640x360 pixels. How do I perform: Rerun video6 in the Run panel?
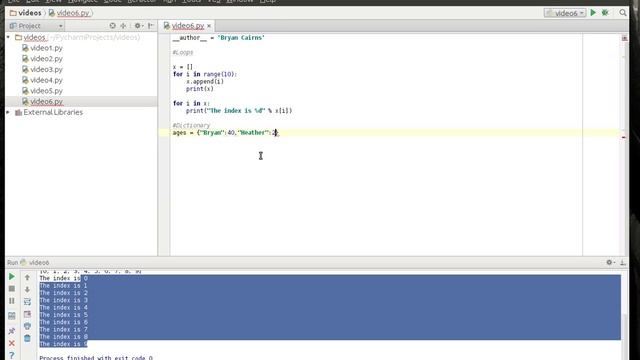(12, 277)
